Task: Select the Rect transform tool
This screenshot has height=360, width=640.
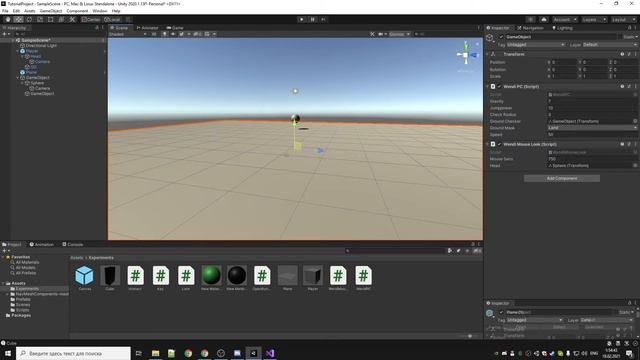Action: tap(51, 19)
